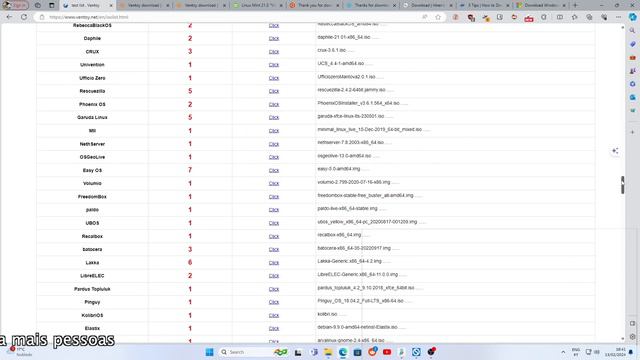Close the Linux Mint 21.3 tab
Viewport: 640px width, 360px height.
pyautogui.click(x=281, y=5)
